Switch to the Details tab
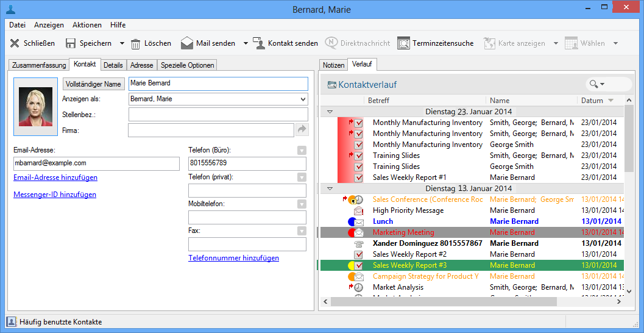The height and width of the screenshot is (333, 644). click(113, 65)
